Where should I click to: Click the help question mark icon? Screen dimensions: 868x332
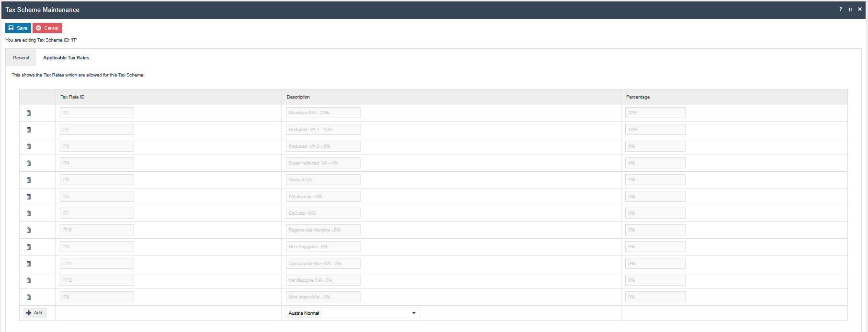pyautogui.click(x=840, y=9)
